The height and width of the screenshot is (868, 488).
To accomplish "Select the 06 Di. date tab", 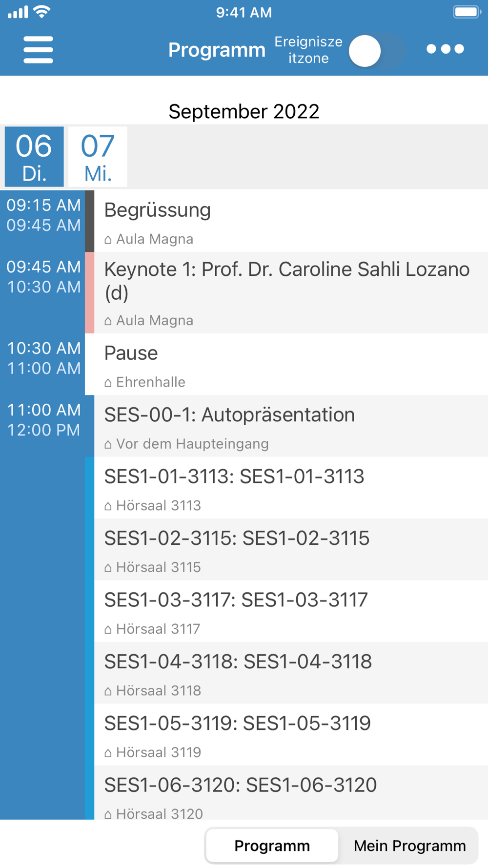I will (x=34, y=157).
